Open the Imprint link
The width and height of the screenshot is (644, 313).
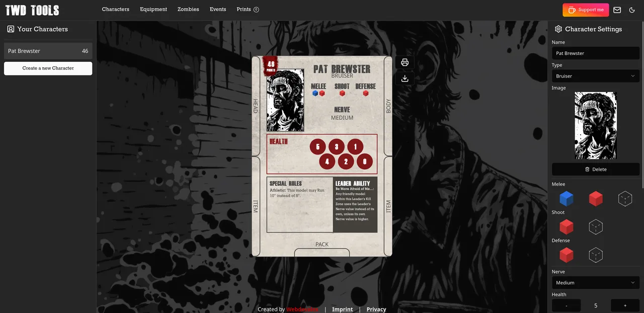point(342,309)
